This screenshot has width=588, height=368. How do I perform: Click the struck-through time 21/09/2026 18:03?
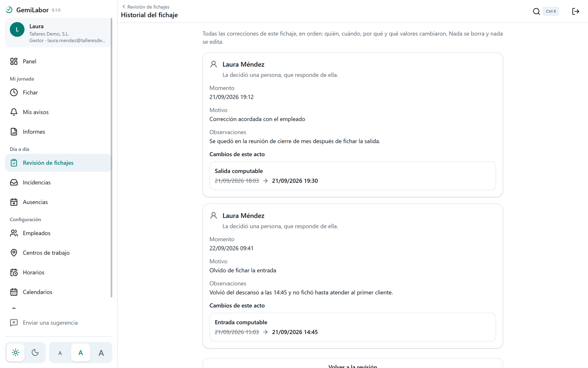click(237, 181)
